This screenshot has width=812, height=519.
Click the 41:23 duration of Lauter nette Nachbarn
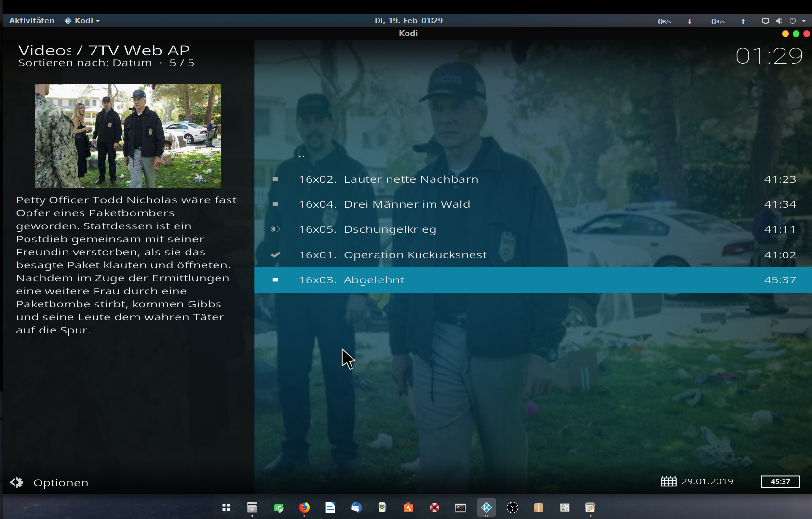coord(780,179)
